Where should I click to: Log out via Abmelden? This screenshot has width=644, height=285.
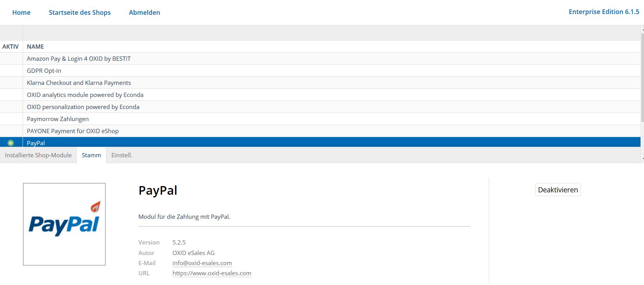pyautogui.click(x=144, y=12)
